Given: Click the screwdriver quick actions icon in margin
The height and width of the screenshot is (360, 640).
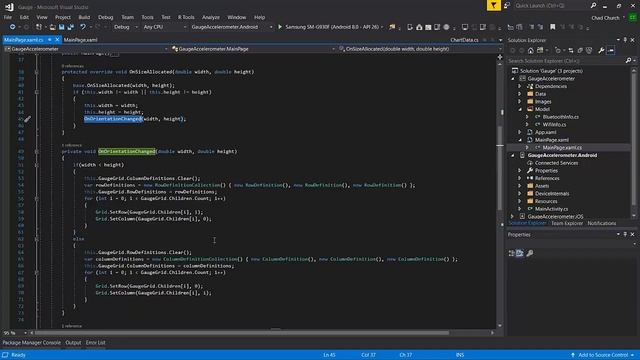Looking at the screenshot, I should [x=27, y=119].
